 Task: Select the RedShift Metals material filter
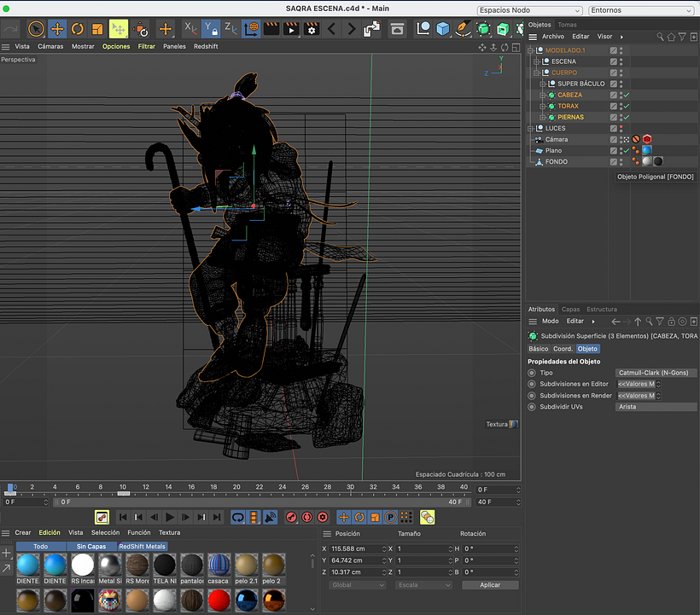tap(142, 546)
